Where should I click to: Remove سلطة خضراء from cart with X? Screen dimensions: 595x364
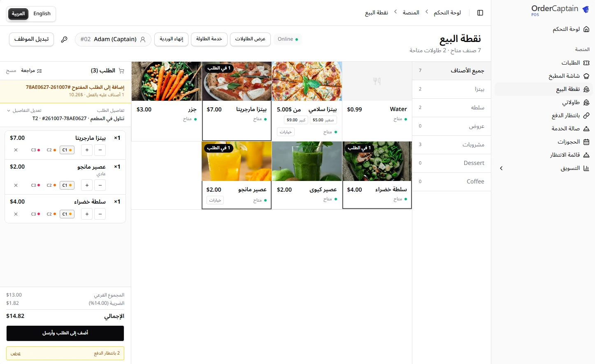click(16, 214)
